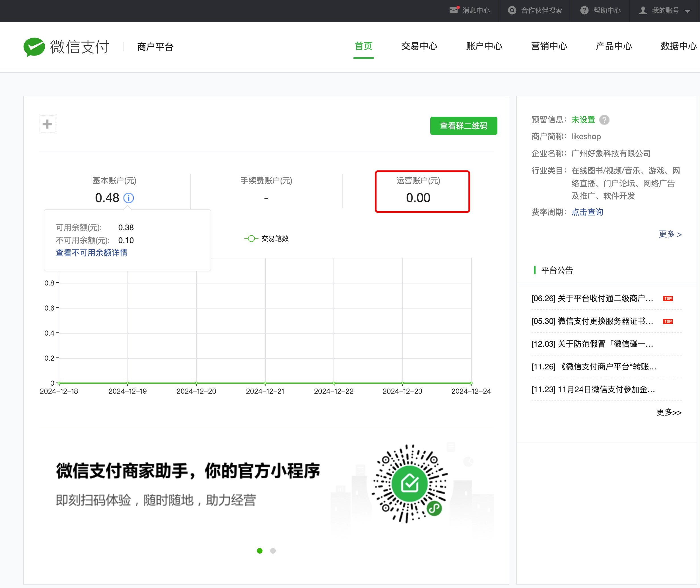Open the 营销中心 menu
The image size is (700, 588).
549,46
